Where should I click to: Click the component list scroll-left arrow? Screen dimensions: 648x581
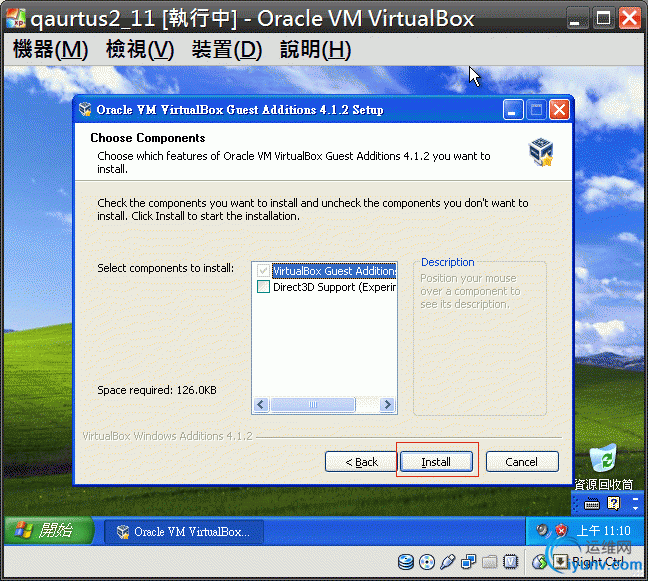[x=261, y=404]
